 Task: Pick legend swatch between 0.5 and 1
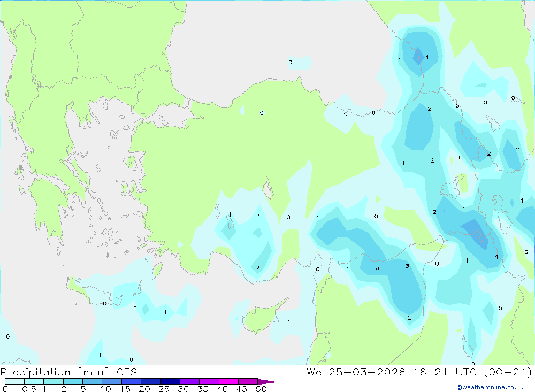coord(34,381)
